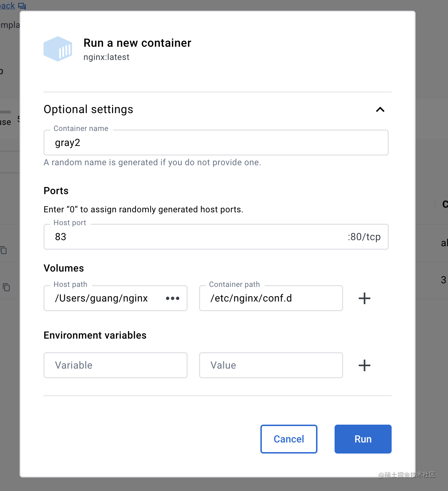Click the lower copy icon at left edge
This screenshot has width=448, height=491.
[6, 287]
